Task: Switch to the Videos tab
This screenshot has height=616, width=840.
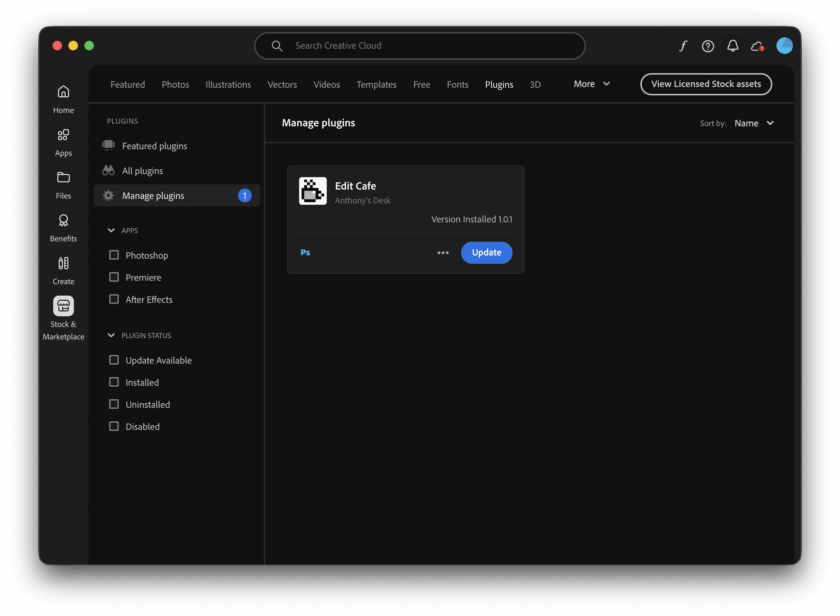Action: [326, 85]
